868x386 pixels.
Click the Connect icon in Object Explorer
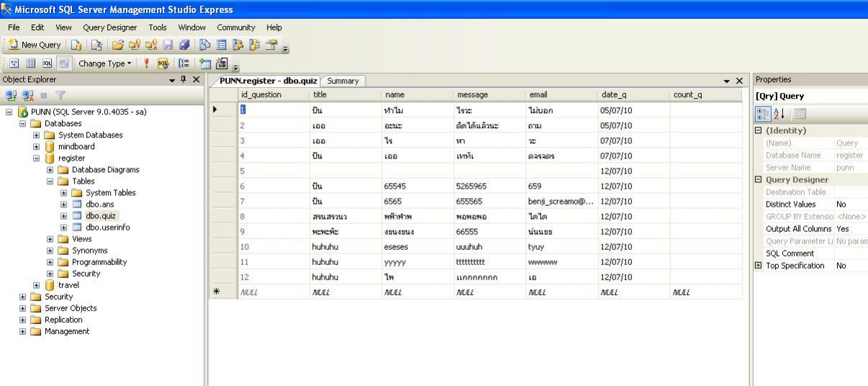[9, 96]
